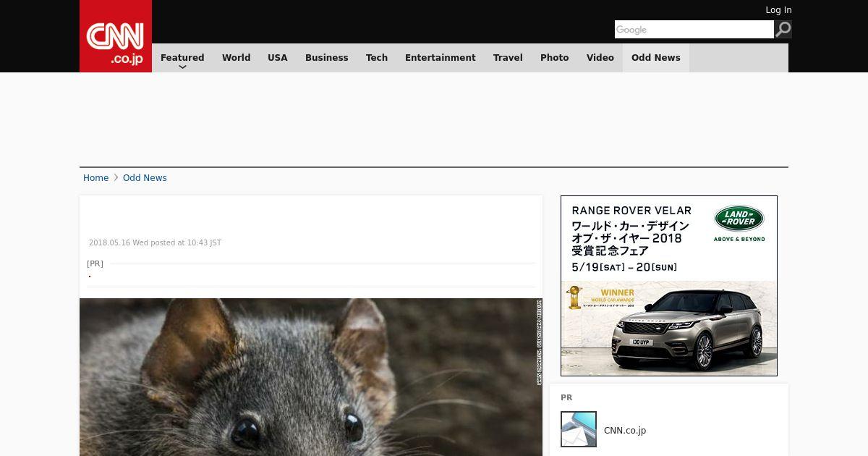Click the CNN.co.jp PR link text
The height and width of the screenshot is (456, 868).
point(625,431)
